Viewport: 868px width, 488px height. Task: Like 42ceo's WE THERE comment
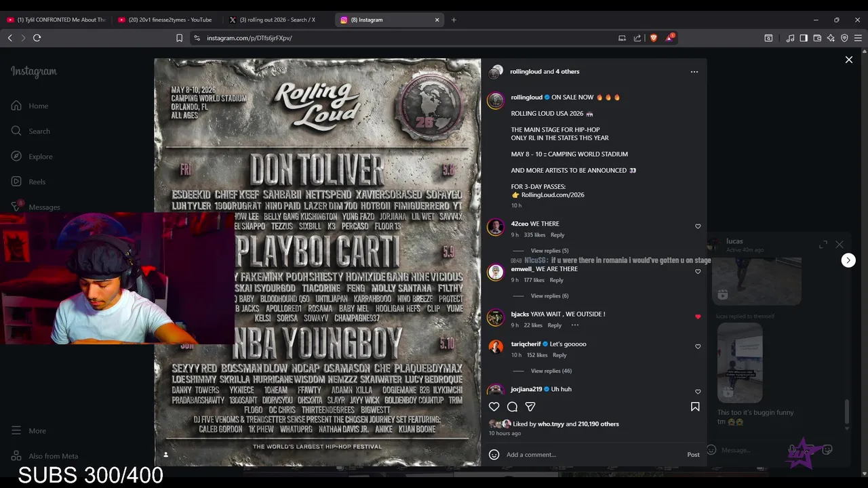coord(698,226)
